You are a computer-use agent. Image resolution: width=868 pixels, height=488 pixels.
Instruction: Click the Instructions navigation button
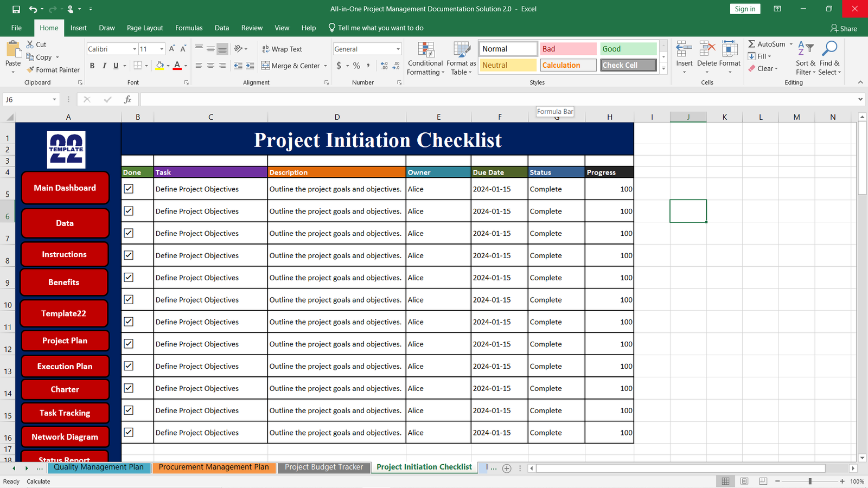point(65,254)
